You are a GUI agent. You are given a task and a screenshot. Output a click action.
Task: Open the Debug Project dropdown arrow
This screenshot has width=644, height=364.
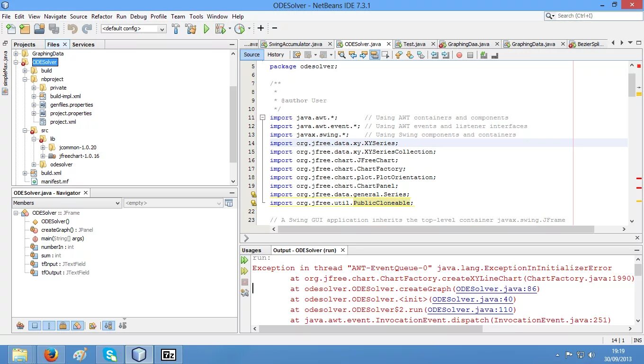230,29
